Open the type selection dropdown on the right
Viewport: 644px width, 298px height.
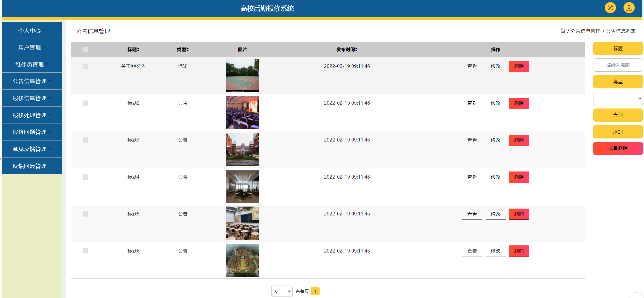point(618,98)
